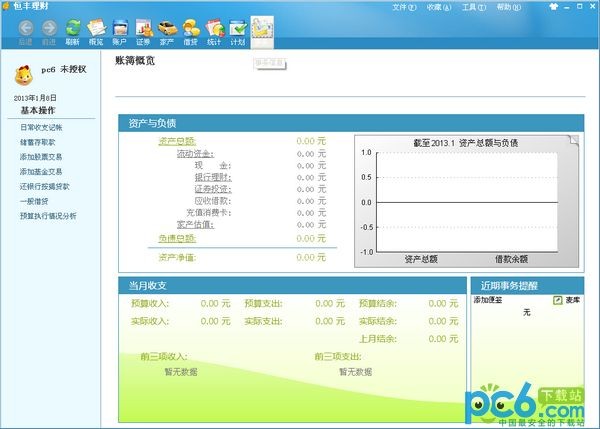Open the 文件 menu
Screen dimensions: 600x429
click(404, 7)
